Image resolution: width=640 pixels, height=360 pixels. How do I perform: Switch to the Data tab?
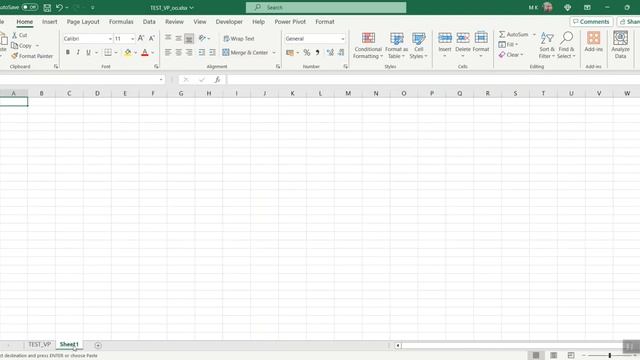(x=149, y=22)
